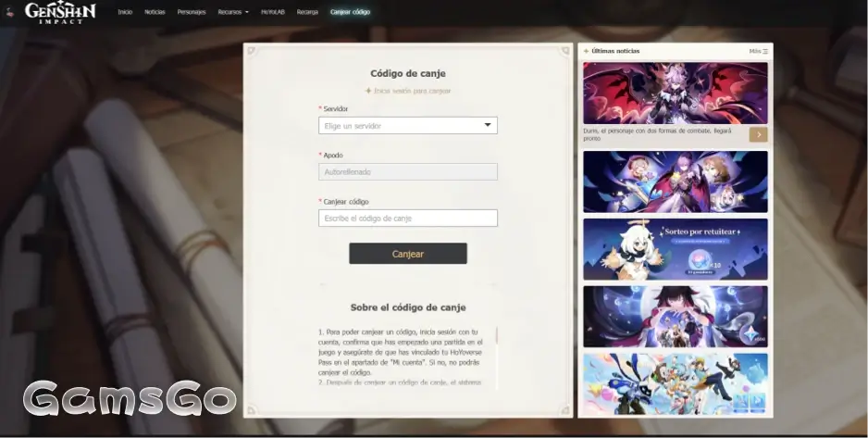Click the Apodo auto-filled field
This screenshot has height=438, width=868.
[407, 172]
